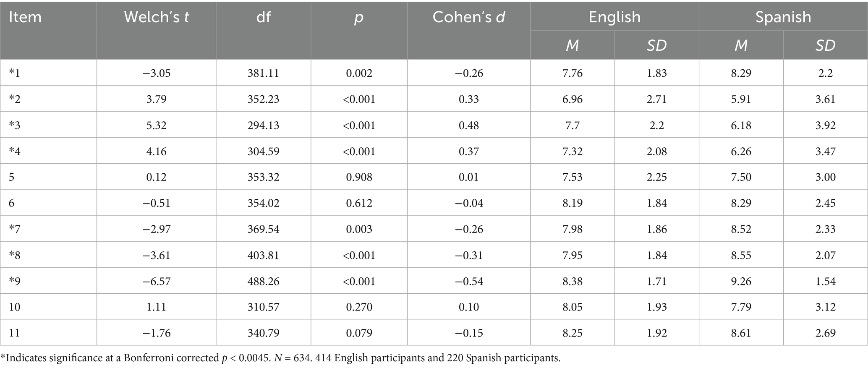Image resolution: width=868 pixels, height=368 pixels.
Task: Select the M subheader under Spanish
Action: coord(741,45)
